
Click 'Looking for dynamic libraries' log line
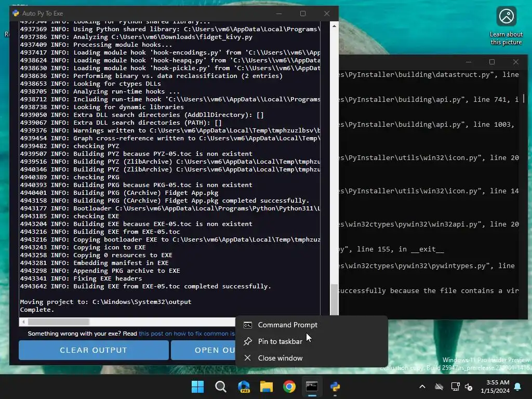point(102,107)
